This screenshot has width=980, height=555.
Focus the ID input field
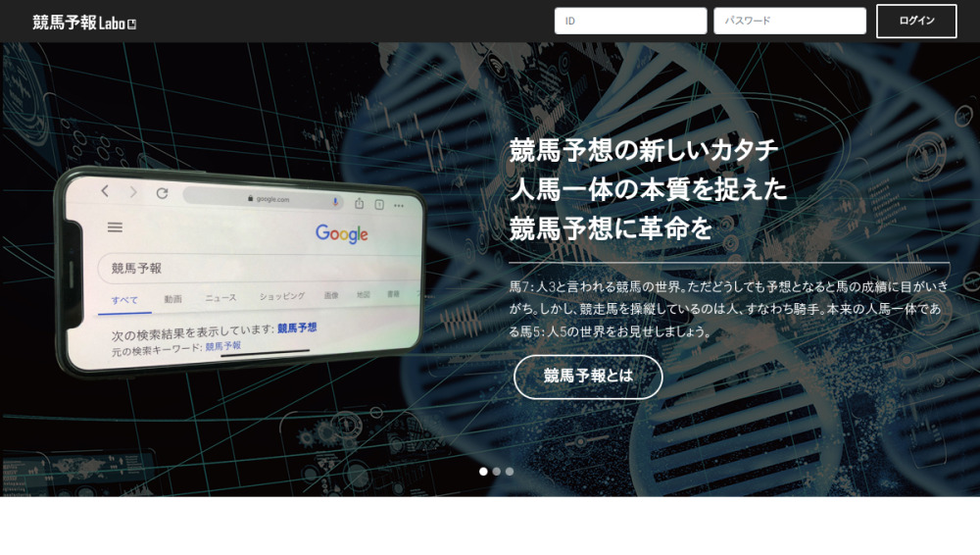[630, 21]
